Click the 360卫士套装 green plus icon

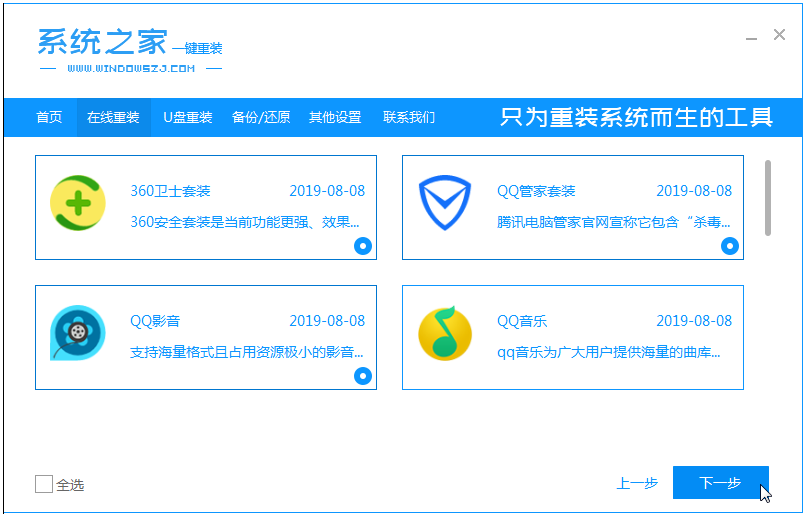78,203
